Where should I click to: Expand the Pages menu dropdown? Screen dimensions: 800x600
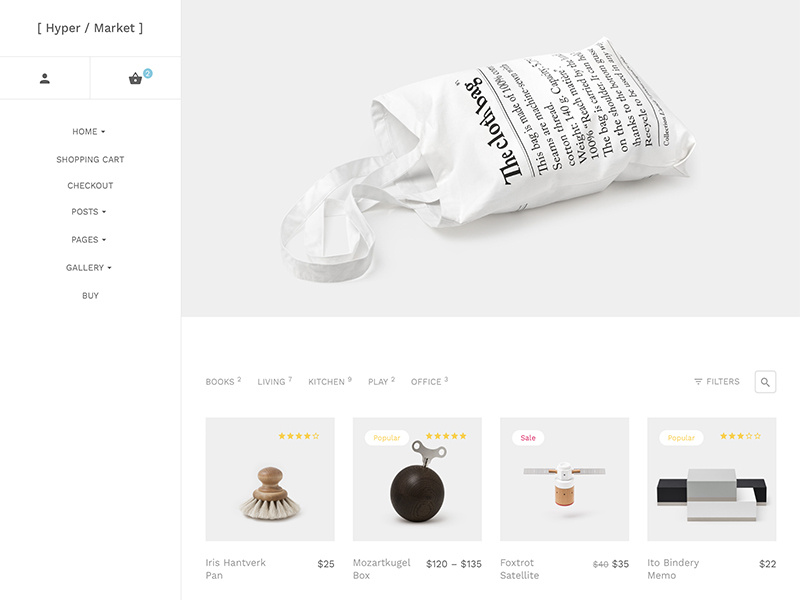pyautogui.click(x=89, y=240)
